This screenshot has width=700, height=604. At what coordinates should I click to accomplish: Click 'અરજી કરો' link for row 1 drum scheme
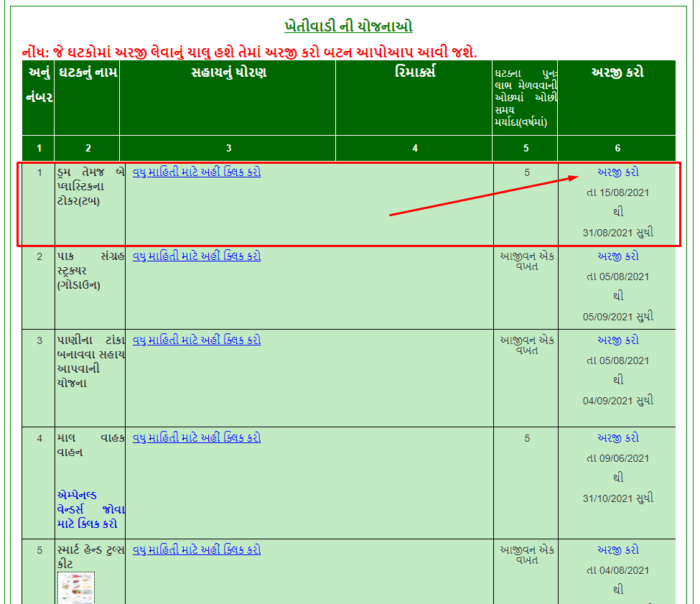[618, 172]
